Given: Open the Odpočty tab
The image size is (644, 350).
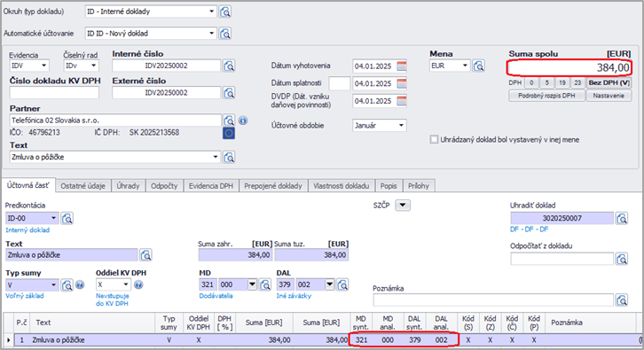Looking at the screenshot, I should 164,186.
